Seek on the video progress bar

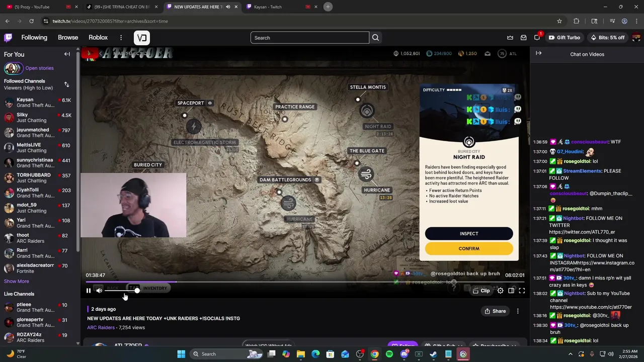[x=305, y=283]
